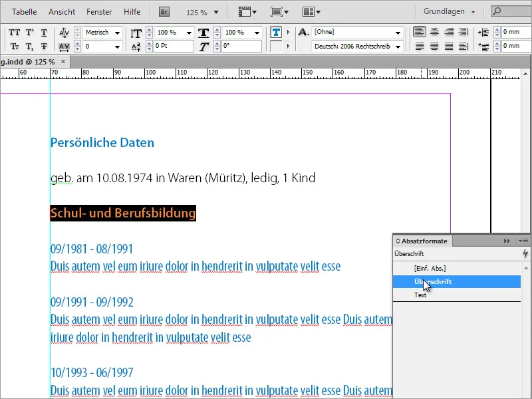Center align the text

tap(434, 32)
